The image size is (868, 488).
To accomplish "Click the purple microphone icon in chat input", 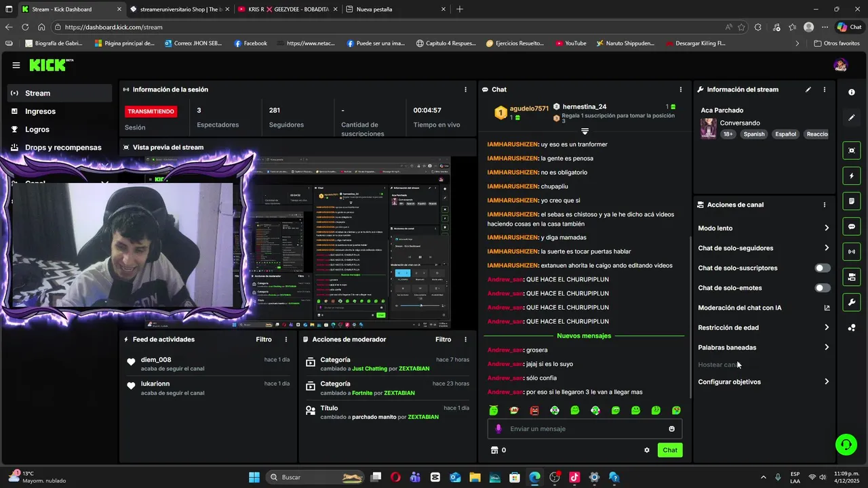I will coord(498,428).
